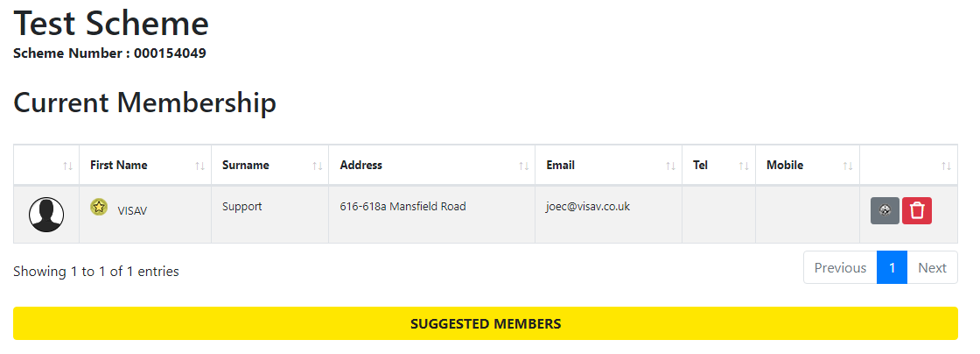This screenshot has width=980, height=354.
Task: Select page 1 in pagination
Action: pos(892,268)
